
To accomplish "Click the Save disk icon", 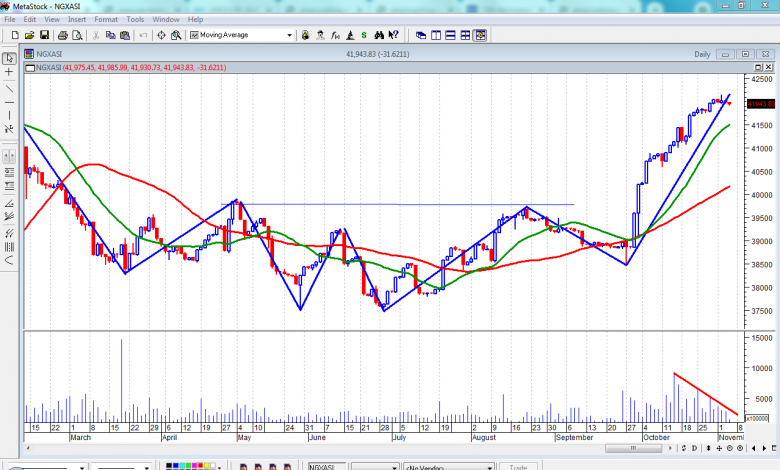I will click(x=45, y=35).
